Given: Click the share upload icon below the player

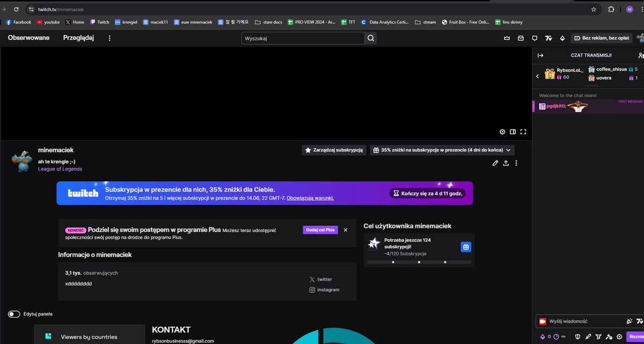Looking at the screenshot, I should click(x=506, y=163).
